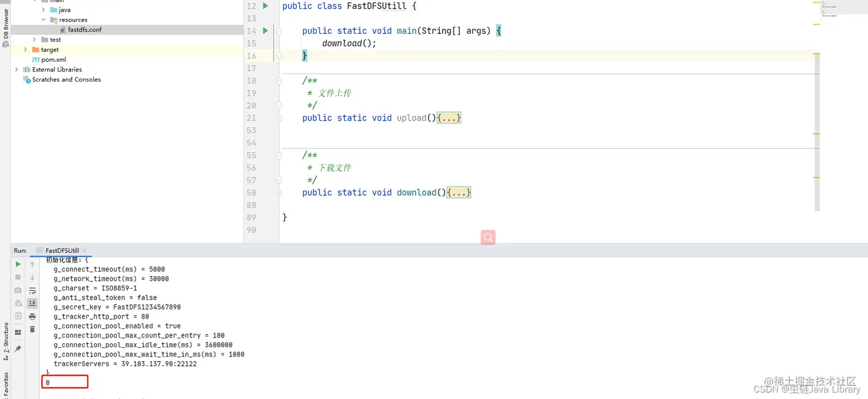
Task: Expand the collapsed upload() method body
Action: pyautogui.click(x=449, y=118)
